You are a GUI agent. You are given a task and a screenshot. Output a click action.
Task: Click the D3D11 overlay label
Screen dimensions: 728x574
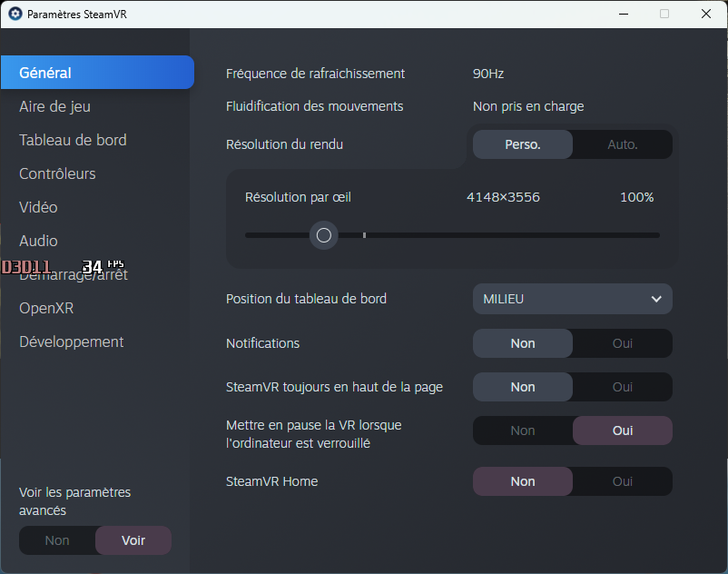coord(26,267)
